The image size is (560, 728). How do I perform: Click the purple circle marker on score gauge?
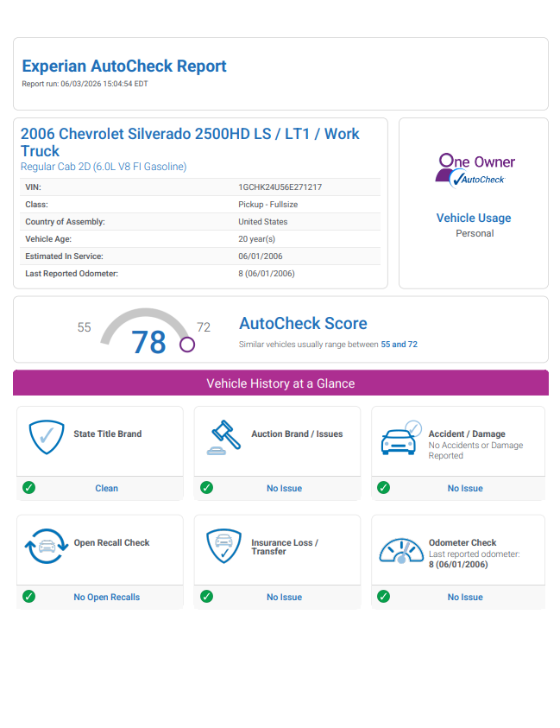pyautogui.click(x=187, y=345)
